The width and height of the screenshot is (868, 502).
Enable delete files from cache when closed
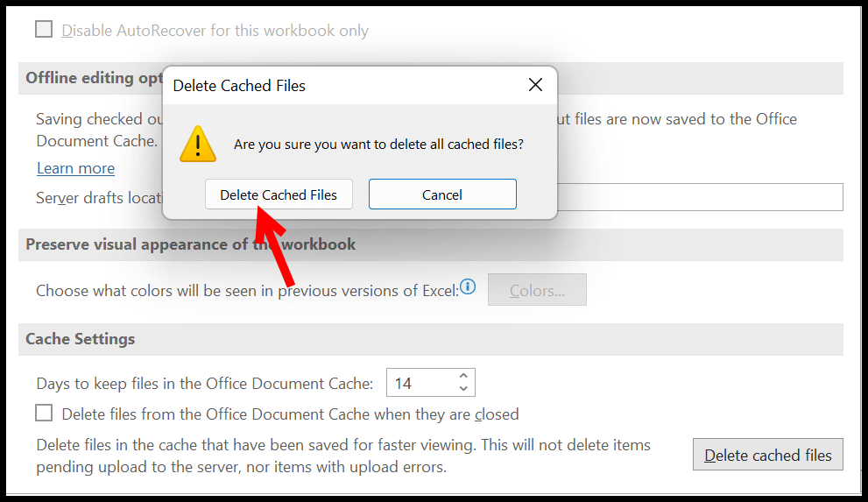(x=44, y=413)
